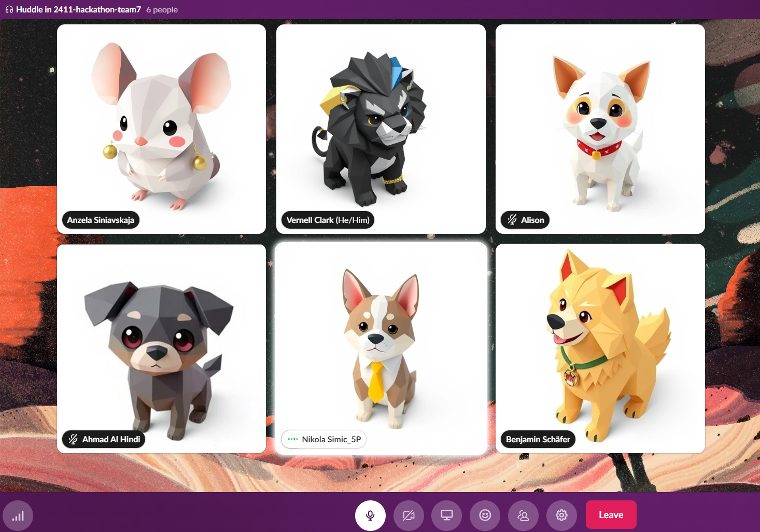Click Ahmad Al Hindi's muted mic icon
Viewport: 760px width, 532px height.
(x=73, y=439)
